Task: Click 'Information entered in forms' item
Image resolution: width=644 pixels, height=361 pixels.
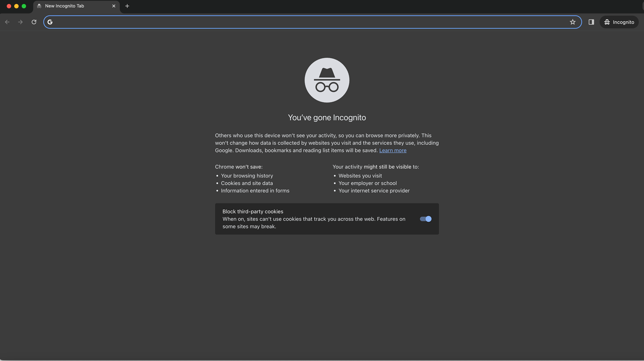Action: click(255, 191)
